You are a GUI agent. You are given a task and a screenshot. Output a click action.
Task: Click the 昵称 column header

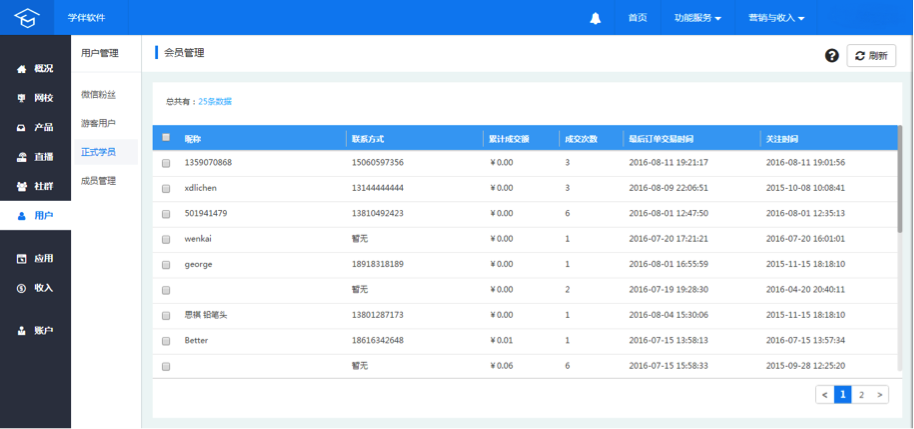coord(192,139)
